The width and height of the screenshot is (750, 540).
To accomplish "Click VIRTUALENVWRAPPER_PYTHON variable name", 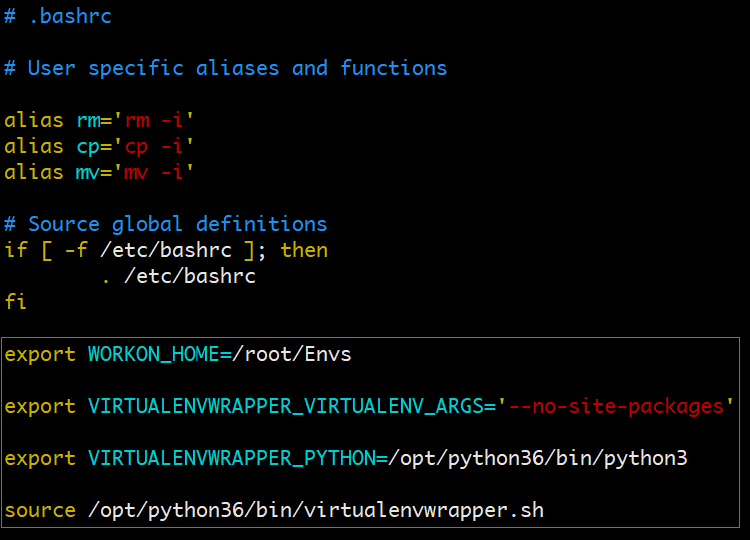I will (232, 458).
